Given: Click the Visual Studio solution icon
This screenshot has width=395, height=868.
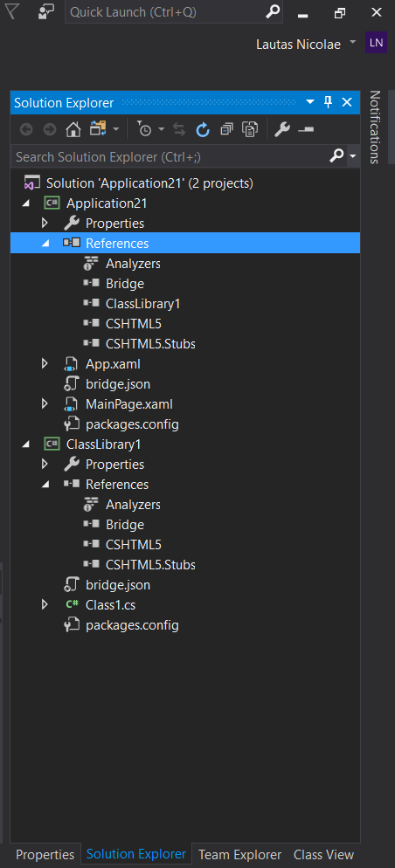Looking at the screenshot, I should (x=31, y=183).
